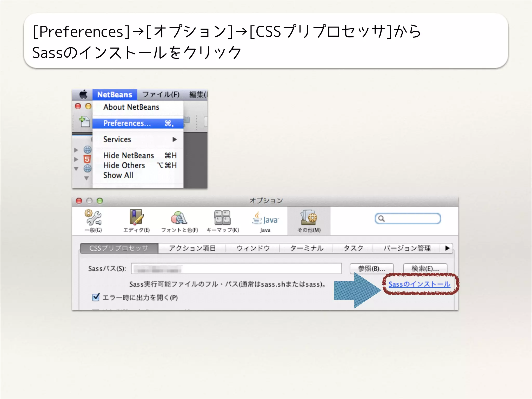Click the options search field
This screenshot has width=532, height=399.
click(x=408, y=218)
